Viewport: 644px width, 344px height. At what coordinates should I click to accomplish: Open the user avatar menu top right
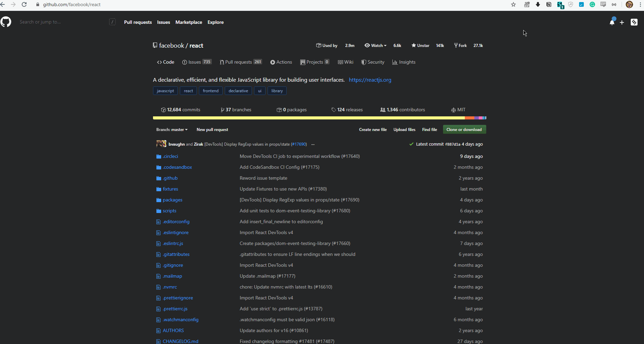(x=634, y=22)
